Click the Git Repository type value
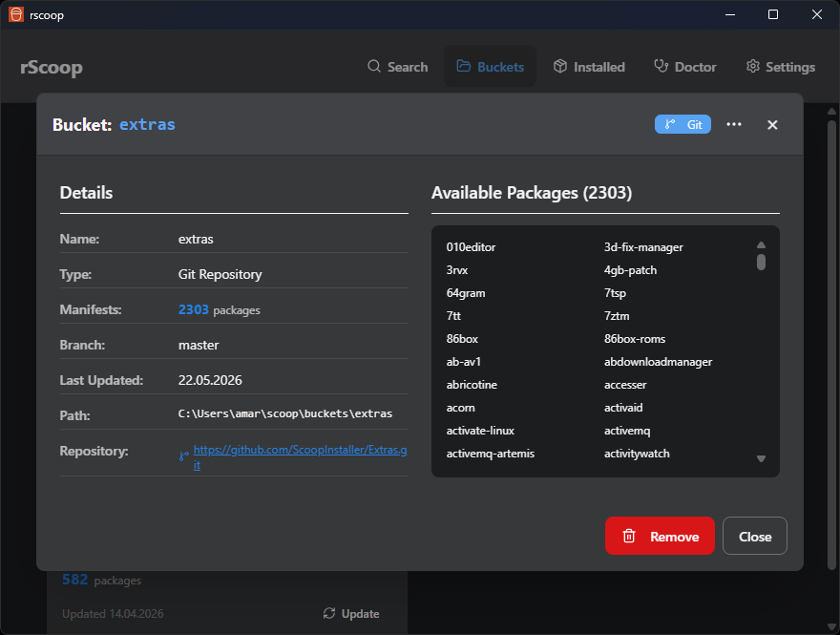Screen dimensions: 840x635 click(x=220, y=274)
